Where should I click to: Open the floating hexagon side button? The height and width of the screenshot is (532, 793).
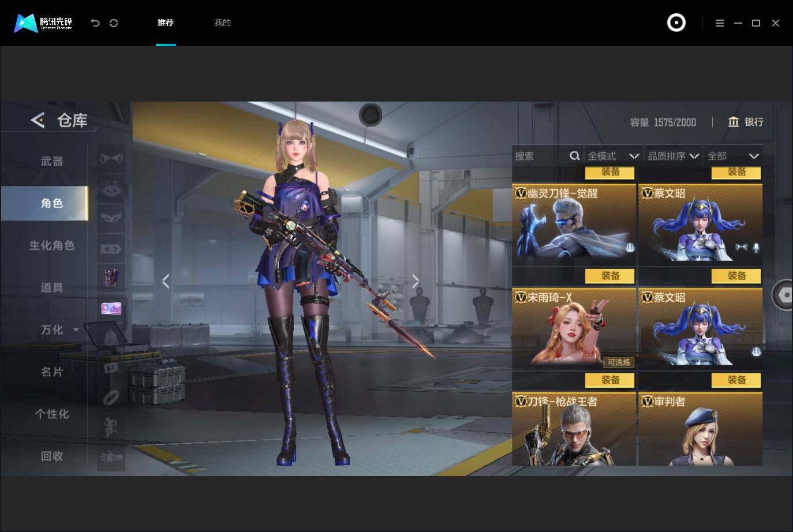[x=783, y=295]
